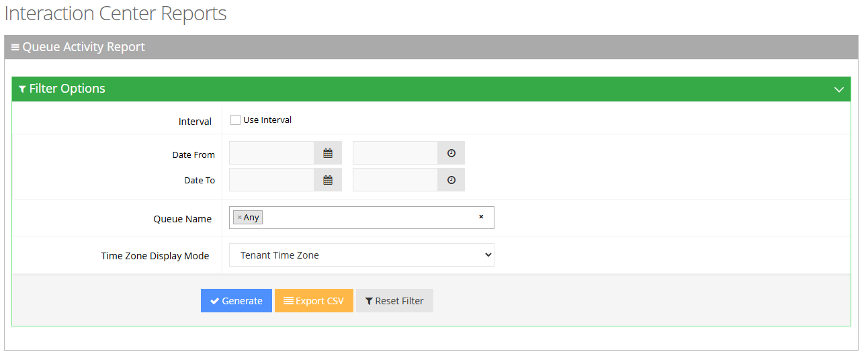Click the Generate button
The image size is (868, 356).
point(236,301)
